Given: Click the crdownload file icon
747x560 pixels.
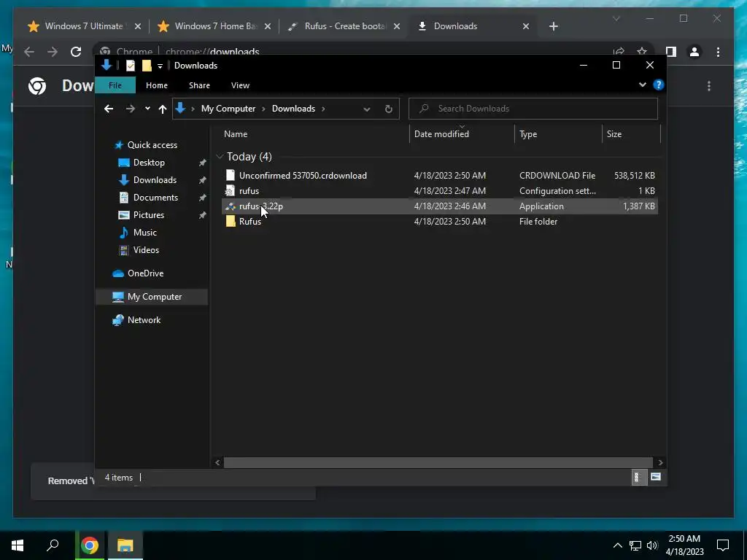Looking at the screenshot, I should (x=230, y=175).
